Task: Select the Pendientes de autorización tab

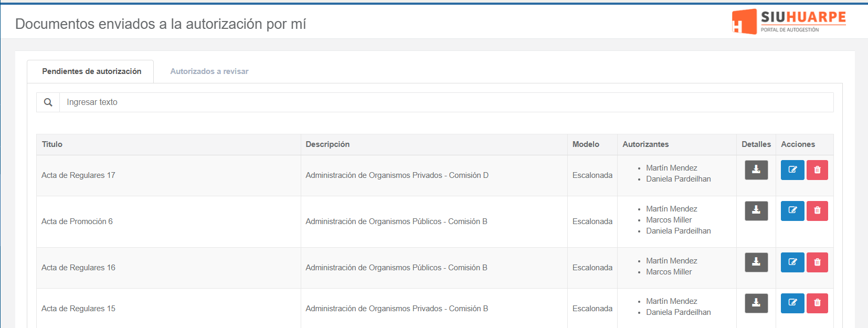Action: (x=91, y=71)
